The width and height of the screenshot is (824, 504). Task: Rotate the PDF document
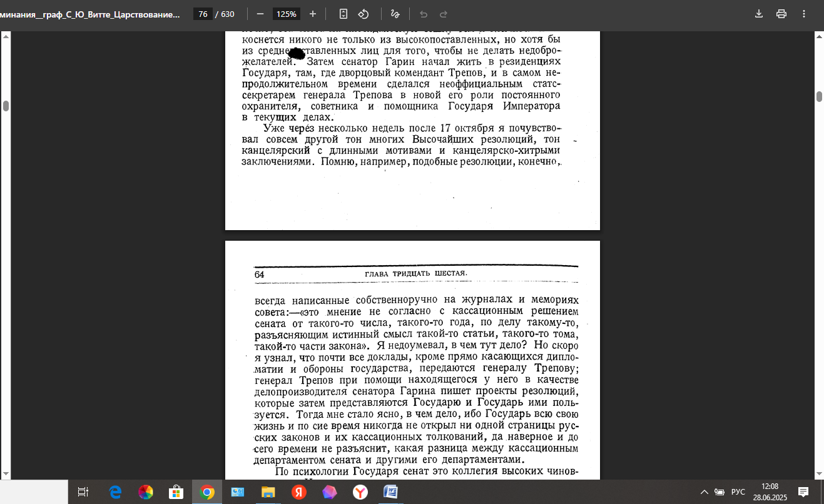pos(364,14)
